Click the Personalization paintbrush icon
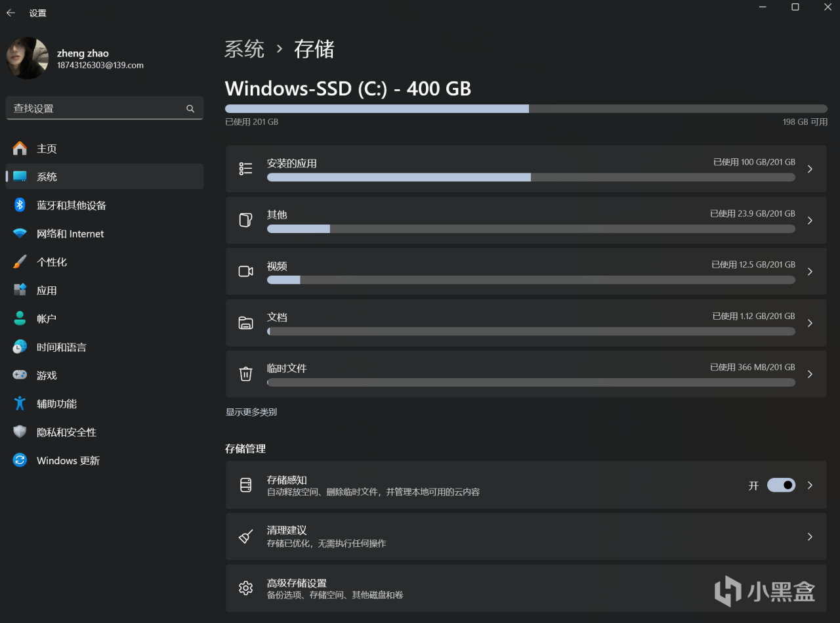This screenshot has height=623, width=840. click(x=20, y=262)
